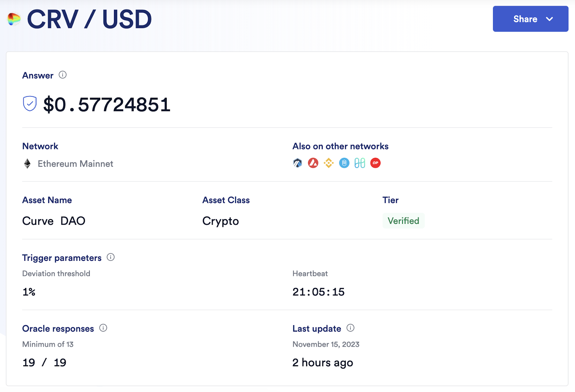Click the info icon beside Answer
The image size is (575, 392).
click(63, 75)
